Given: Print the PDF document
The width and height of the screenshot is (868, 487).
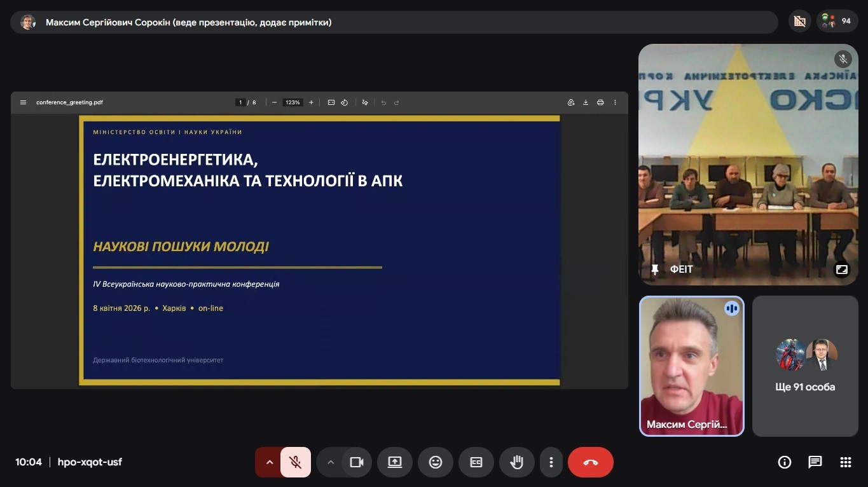Looking at the screenshot, I should [x=600, y=102].
